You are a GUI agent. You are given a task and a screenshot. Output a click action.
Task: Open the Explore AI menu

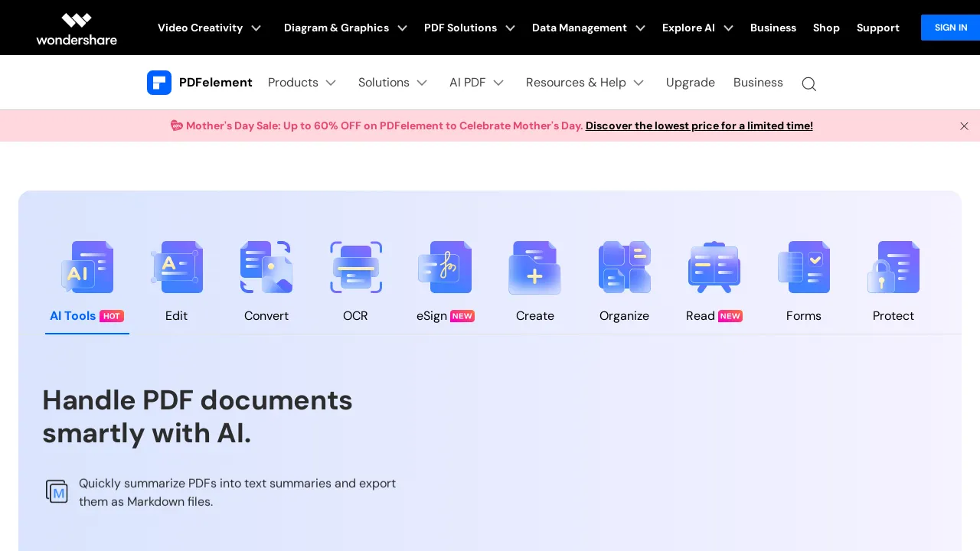[688, 28]
